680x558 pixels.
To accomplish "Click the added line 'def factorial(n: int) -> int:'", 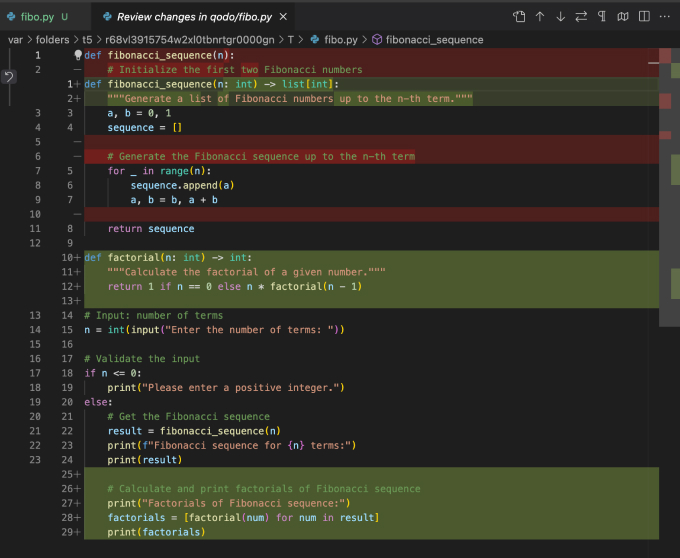I will [x=168, y=258].
